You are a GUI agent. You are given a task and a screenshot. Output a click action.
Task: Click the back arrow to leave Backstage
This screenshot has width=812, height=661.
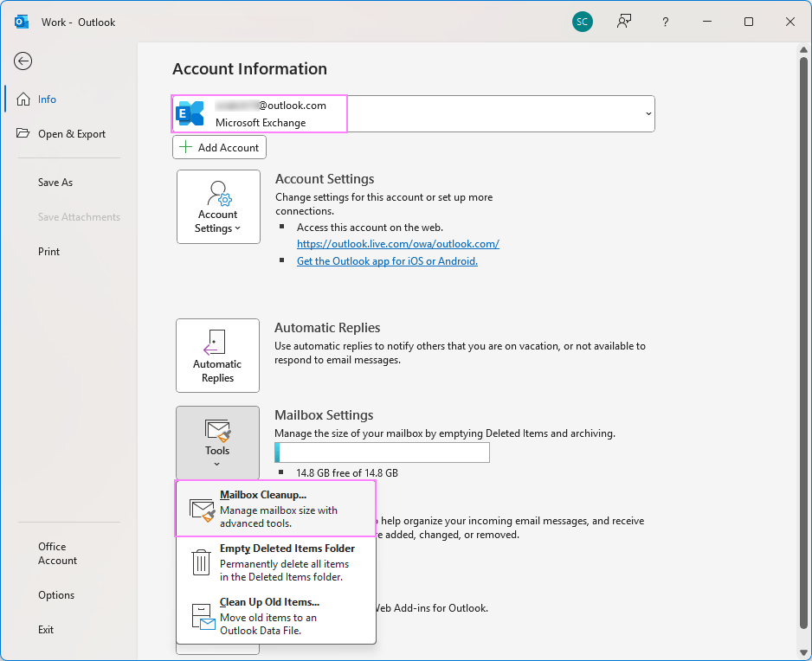pos(23,61)
